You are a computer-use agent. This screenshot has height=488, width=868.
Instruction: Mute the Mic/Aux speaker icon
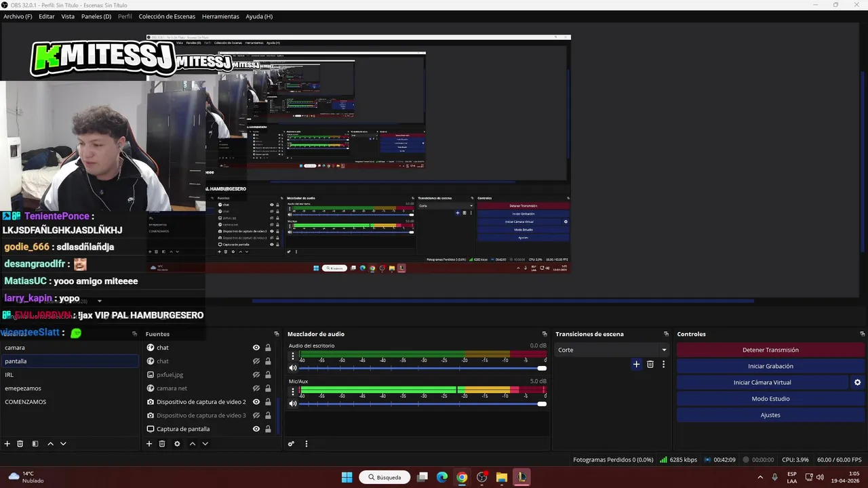coord(293,403)
